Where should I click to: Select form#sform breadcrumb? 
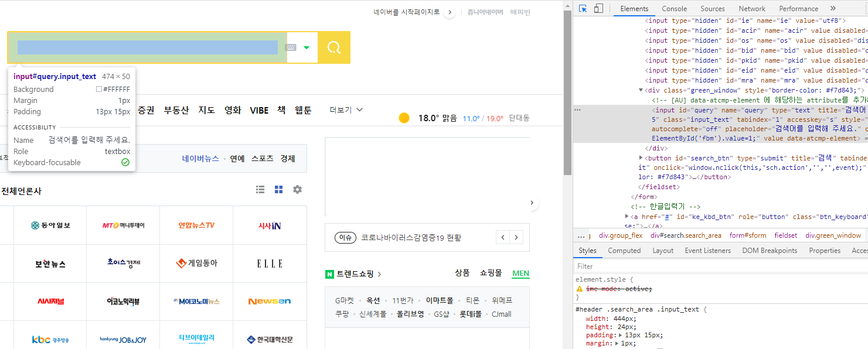(x=748, y=235)
